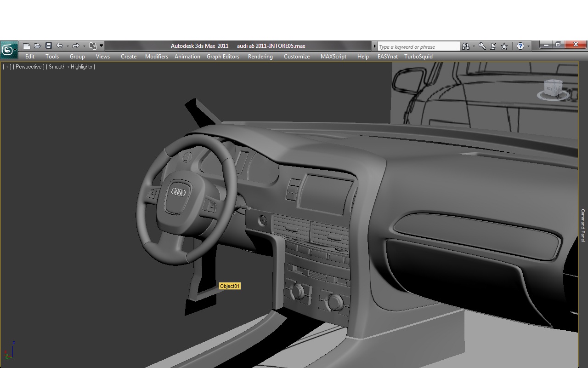Create a new scene with New icon
Image resolution: width=588 pixels, height=368 pixels.
click(27, 46)
